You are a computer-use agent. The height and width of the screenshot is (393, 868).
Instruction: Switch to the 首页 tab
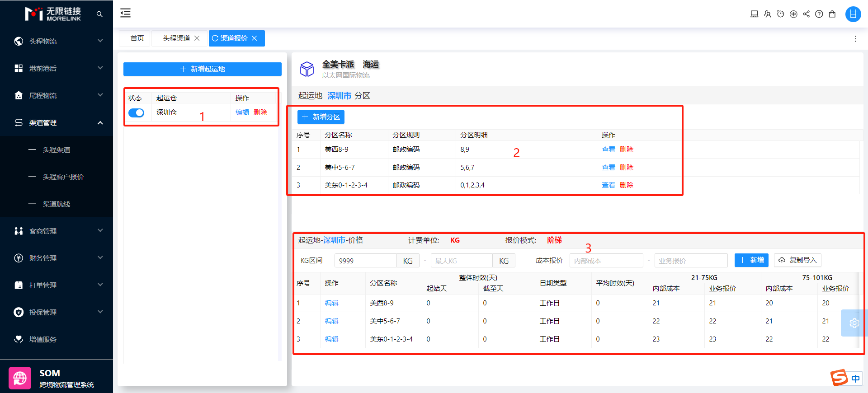coord(137,38)
